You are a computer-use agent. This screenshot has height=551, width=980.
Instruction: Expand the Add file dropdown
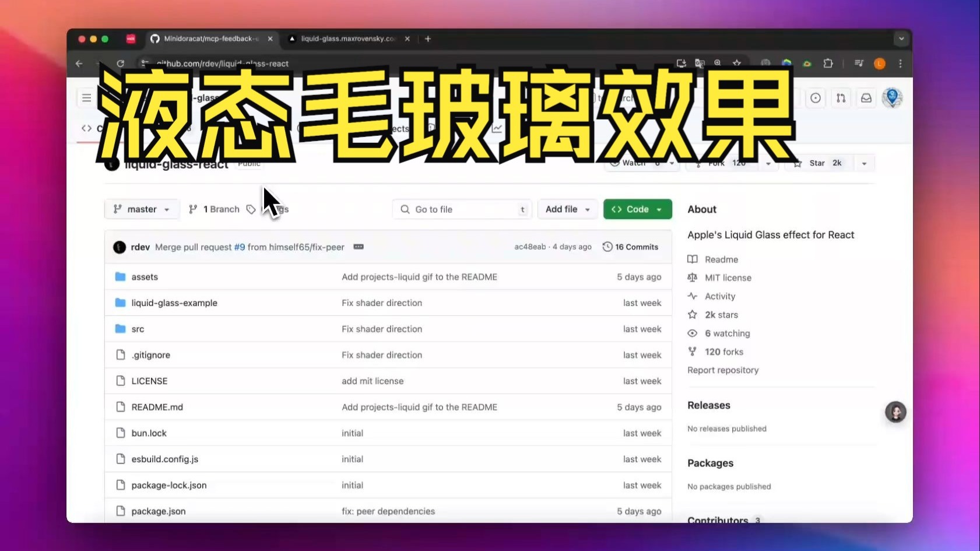(x=568, y=209)
